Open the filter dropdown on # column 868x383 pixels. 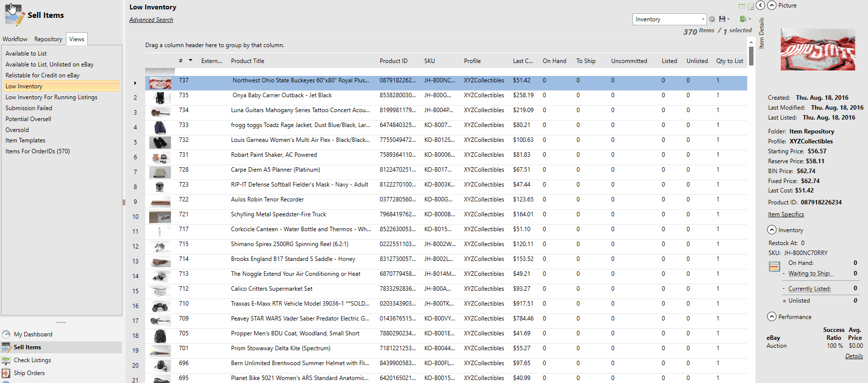pos(190,61)
